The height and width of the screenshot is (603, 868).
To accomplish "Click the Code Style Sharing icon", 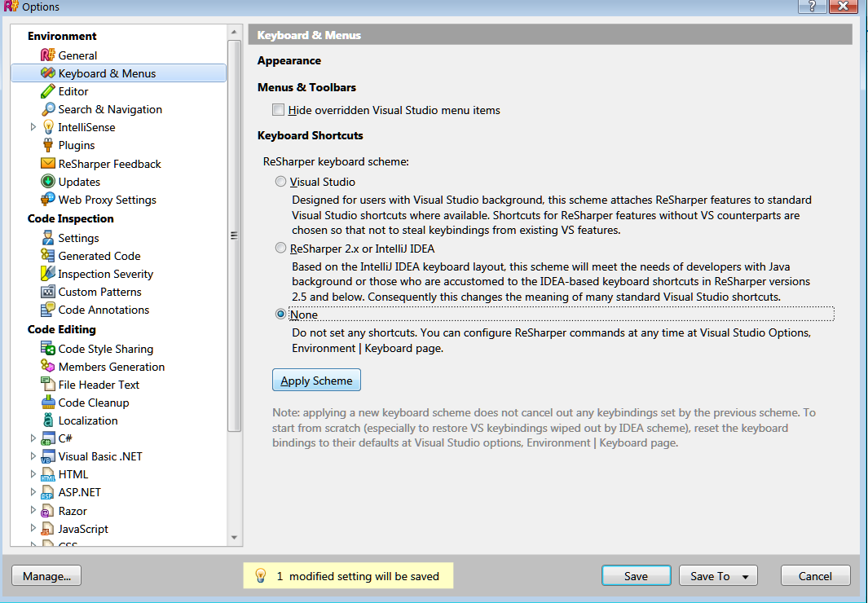I will click(x=48, y=349).
